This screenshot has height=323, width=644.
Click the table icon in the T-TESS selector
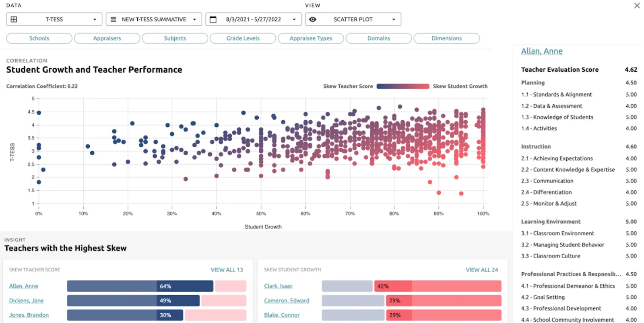pos(14,19)
